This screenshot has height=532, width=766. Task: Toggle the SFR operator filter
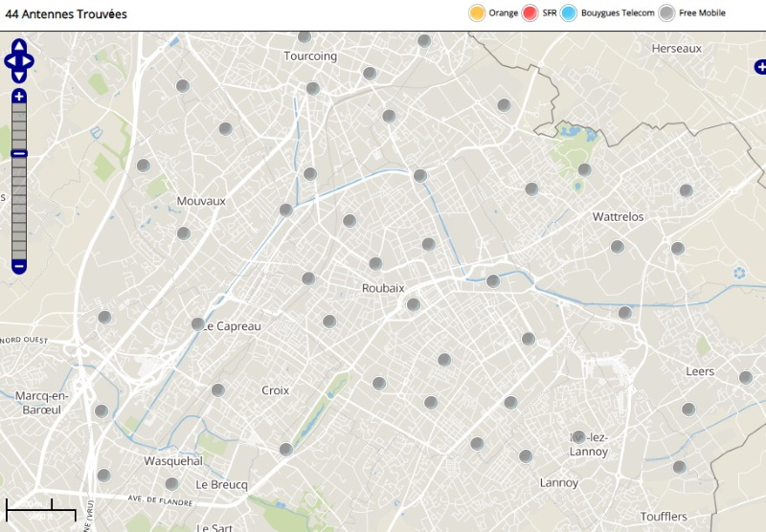click(530, 13)
